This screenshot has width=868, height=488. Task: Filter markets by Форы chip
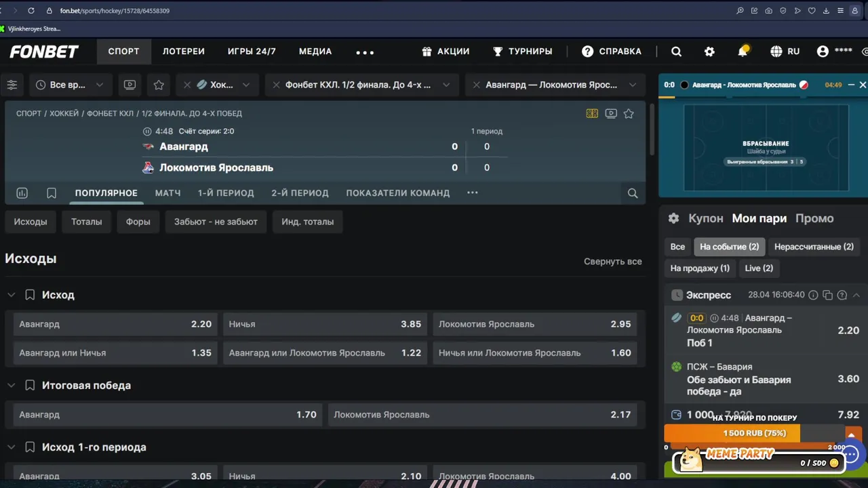pyautogui.click(x=138, y=222)
